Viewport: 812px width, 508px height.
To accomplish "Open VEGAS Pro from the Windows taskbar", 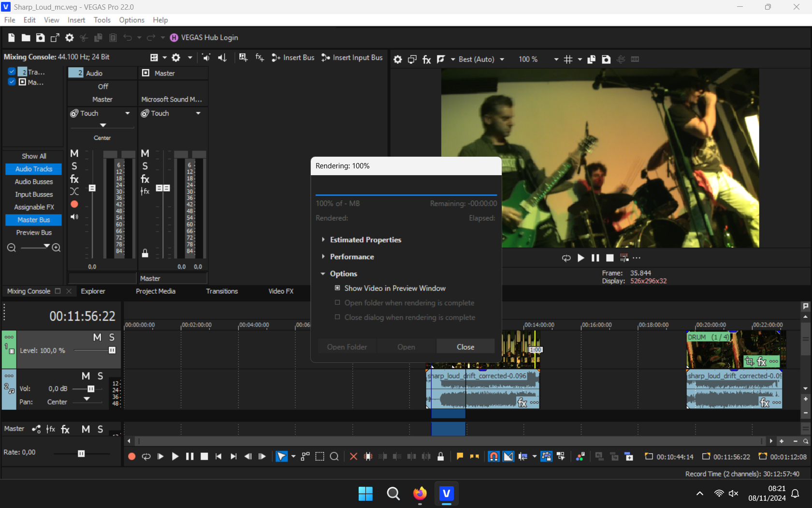I will pos(446,493).
